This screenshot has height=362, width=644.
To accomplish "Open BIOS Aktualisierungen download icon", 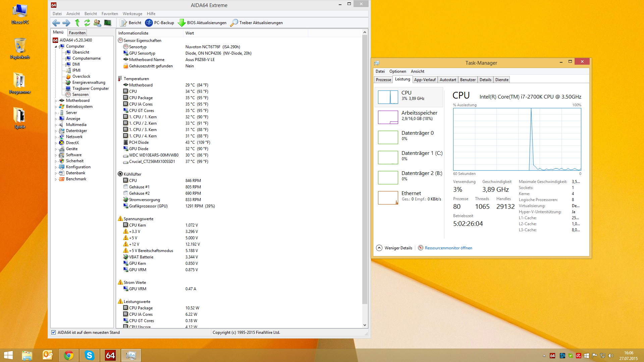I will click(181, 23).
